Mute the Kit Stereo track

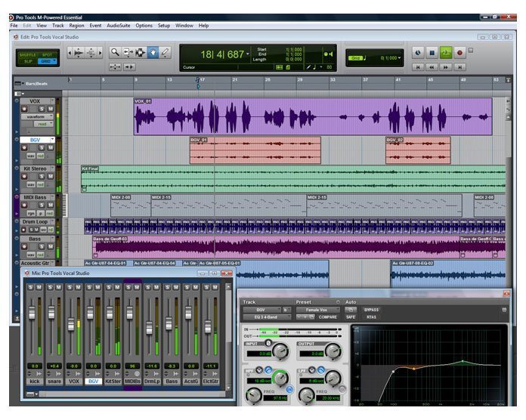pyautogui.click(x=51, y=176)
